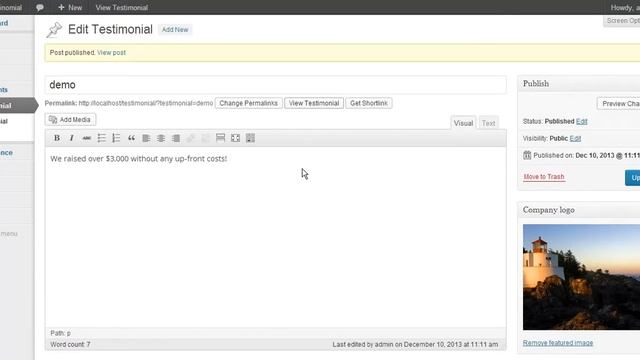Insert ordered numbered list
Screen dimensions: 640x360
tap(116, 138)
